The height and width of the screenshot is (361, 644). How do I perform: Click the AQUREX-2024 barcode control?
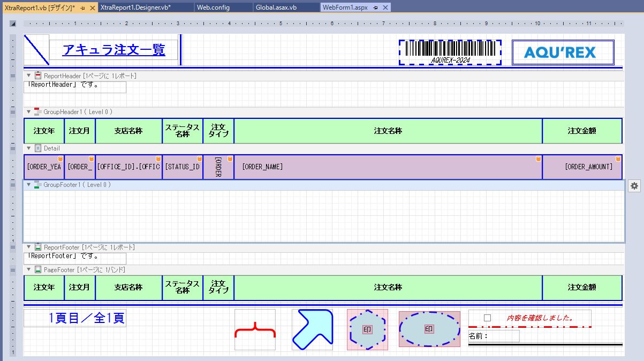[450, 52]
